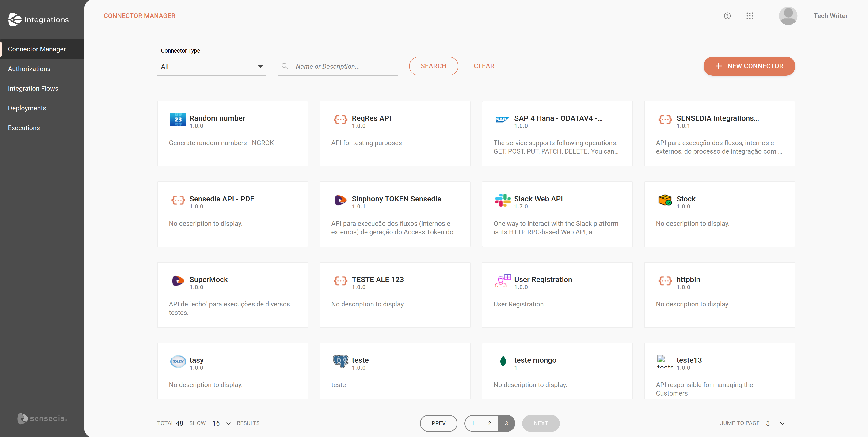Click the ReqRes API braces icon
The height and width of the screenshot is (437, 868).
(340, 120)
